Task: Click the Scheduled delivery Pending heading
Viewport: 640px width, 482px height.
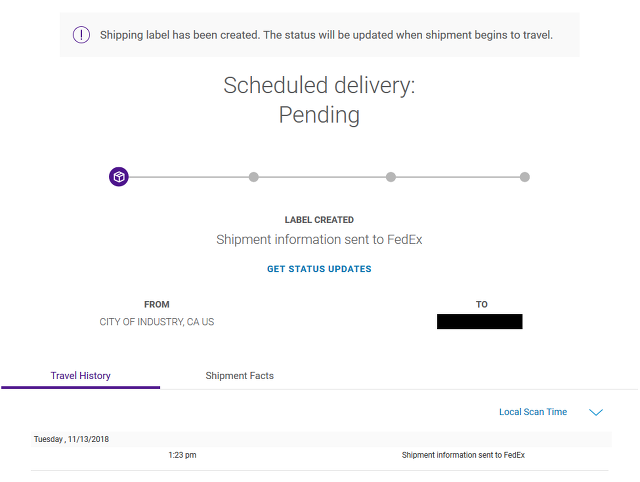Action: pos(319,100)
